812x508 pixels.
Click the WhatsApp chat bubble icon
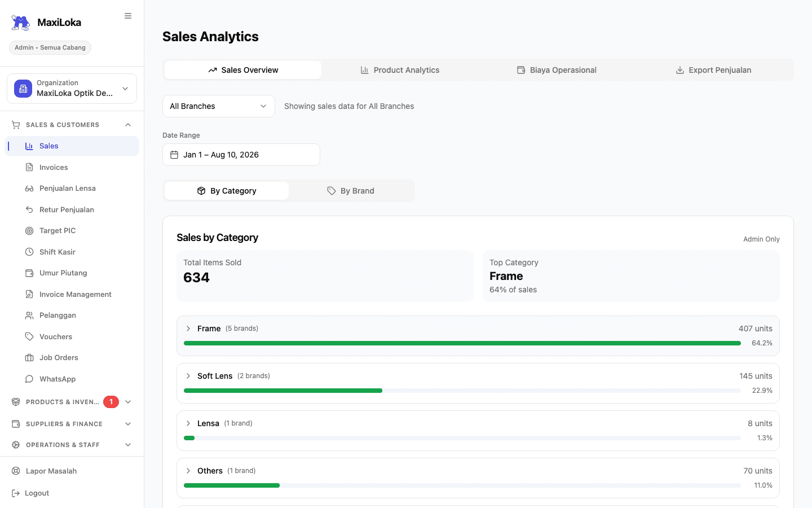29,379
